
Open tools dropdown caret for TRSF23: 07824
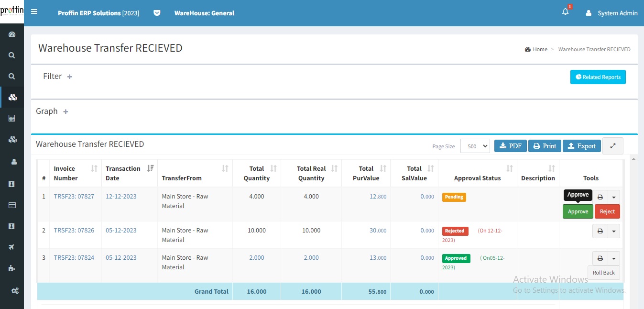(x=614, y=258)
